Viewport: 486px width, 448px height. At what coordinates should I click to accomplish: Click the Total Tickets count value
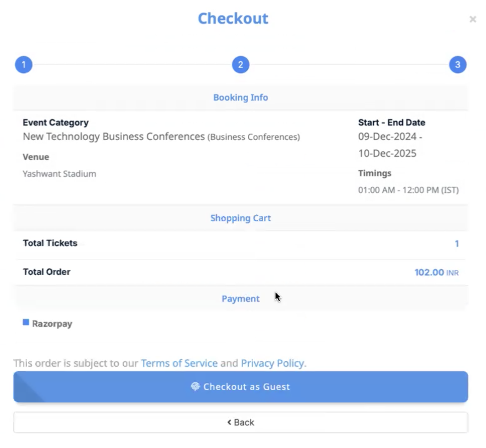point(457,244)
